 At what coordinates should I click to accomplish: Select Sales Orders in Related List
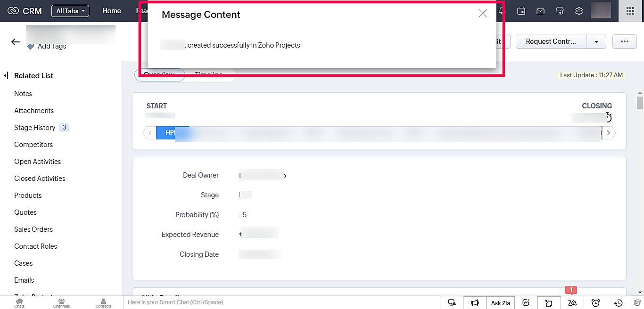pyautogui.click(x=33, y=229)
